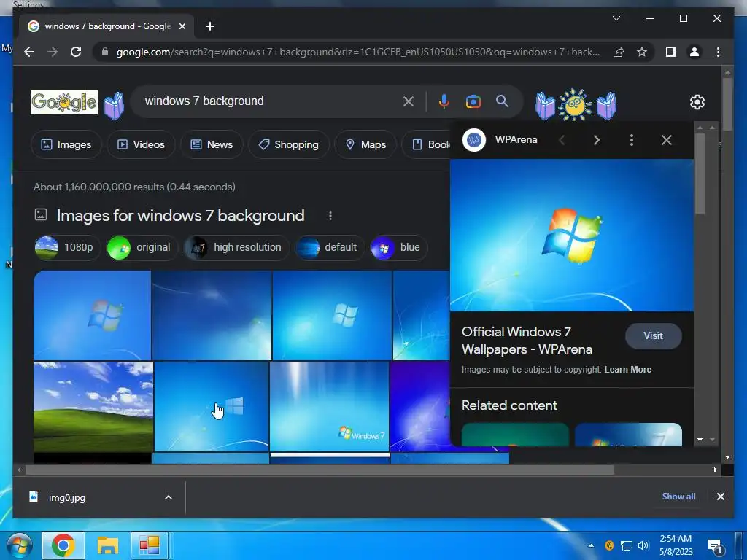Start voice search with microphone icon
The image size is (747, 560).
point(444,101)
